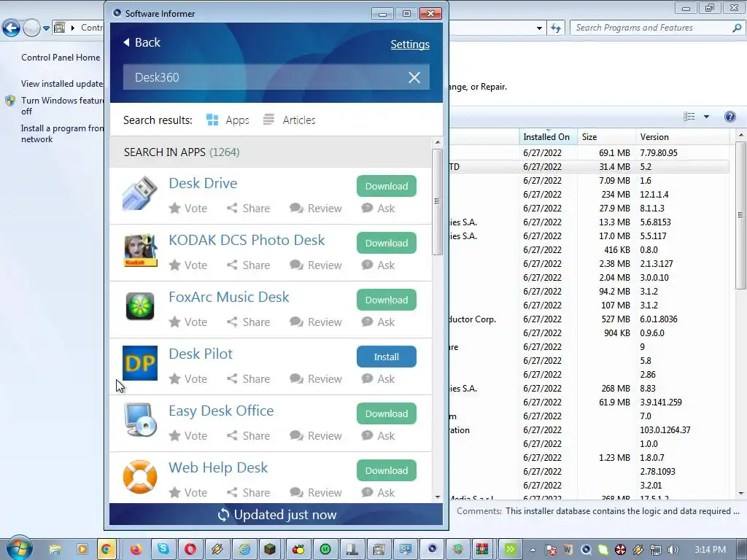Screen dimensions: 747x560
Task: Share Desk Pilot app
Action: point(249,378)
